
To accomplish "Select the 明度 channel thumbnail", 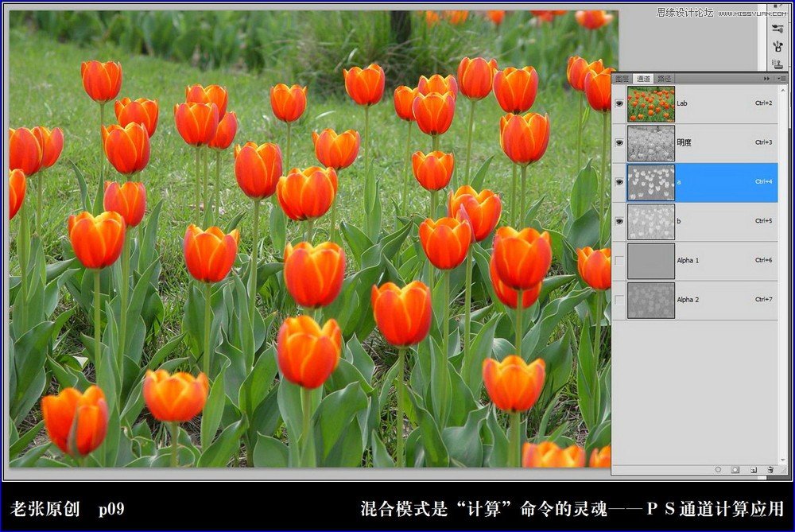I will (x=651, y=143).
